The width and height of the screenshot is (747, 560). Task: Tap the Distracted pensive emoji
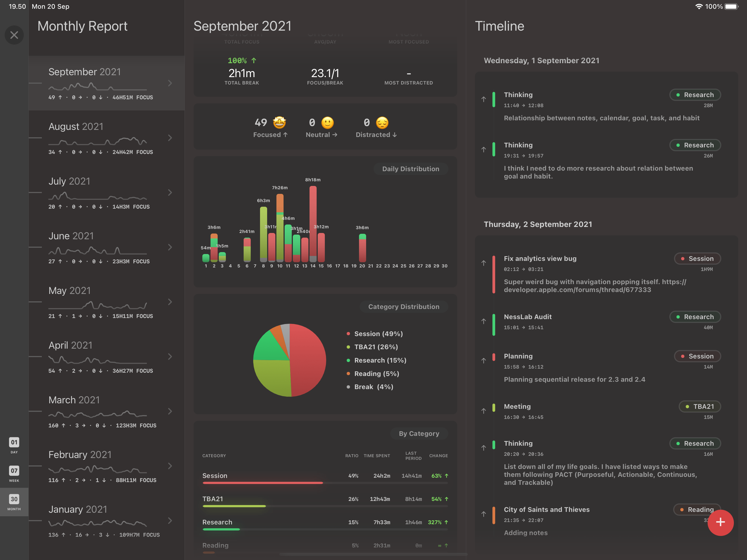tap(382, 122)
